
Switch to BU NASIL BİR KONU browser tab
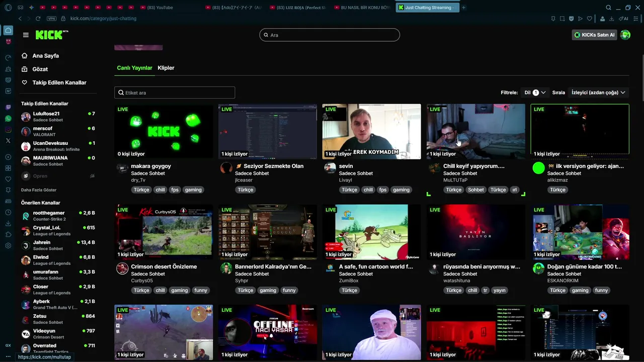(362, 8)
